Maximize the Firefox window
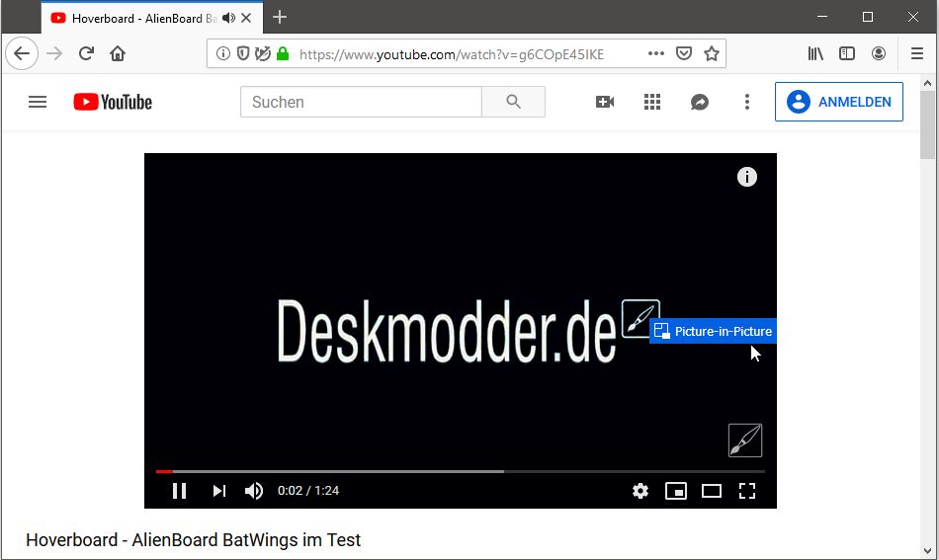Screen dimensions: 939x560 867,17
